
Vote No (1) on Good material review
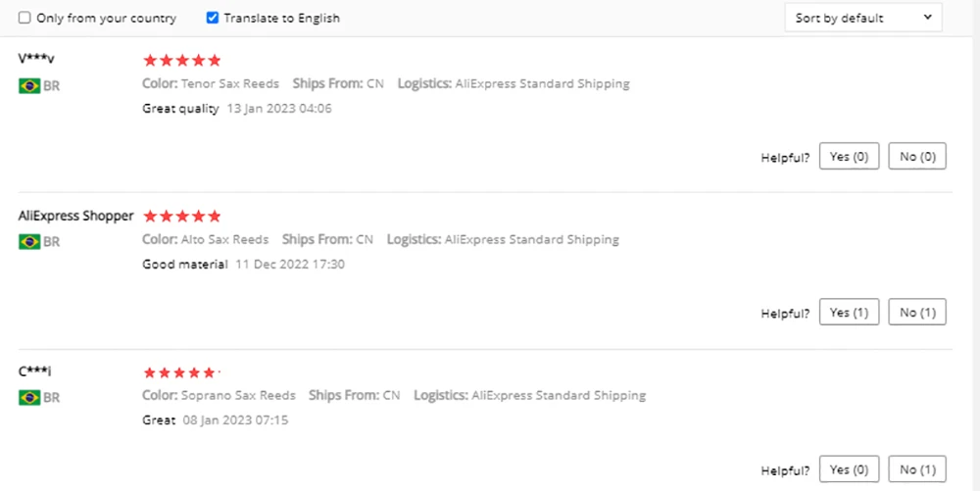tap(917, 313)
